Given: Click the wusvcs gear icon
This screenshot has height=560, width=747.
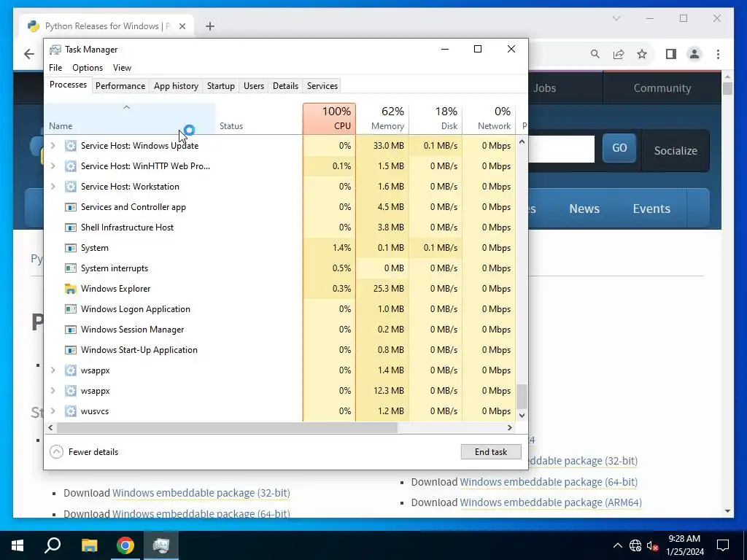Looking at the screenshot, I should point(71,411).
